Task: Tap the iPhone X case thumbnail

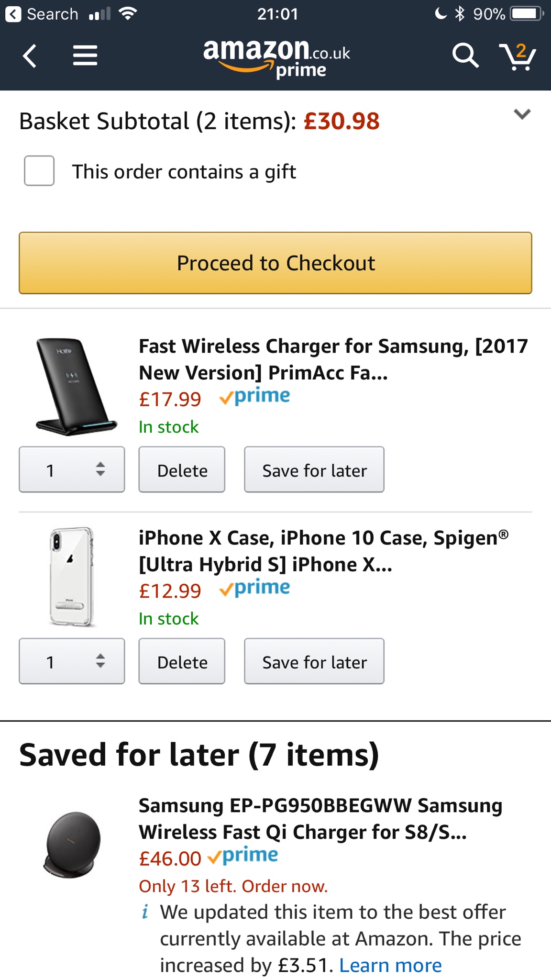Action: (72, 577)
